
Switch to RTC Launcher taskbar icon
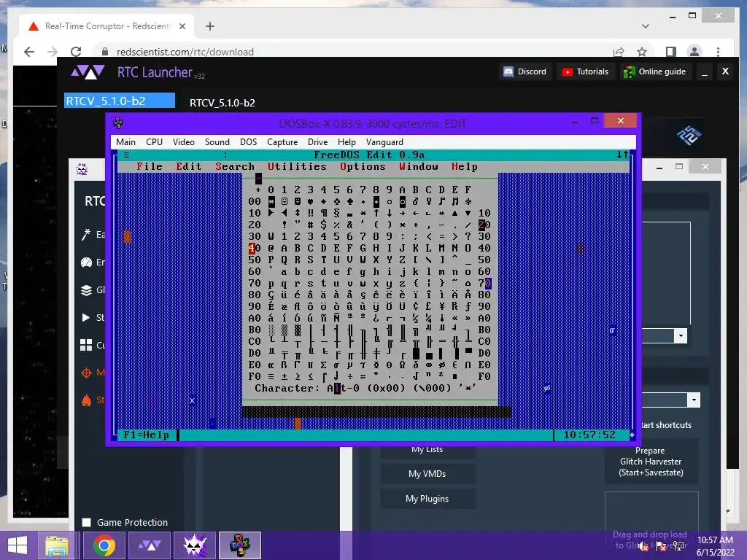(x=150, y=545)
